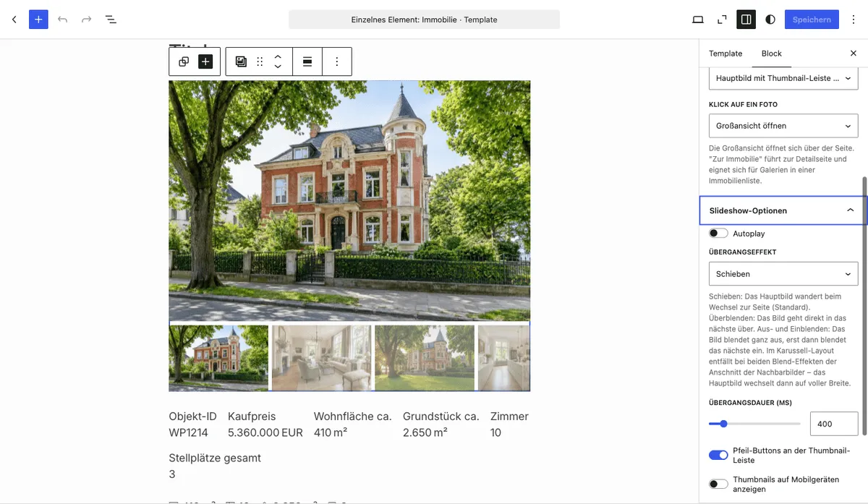The image size is (868, 504).
Task: Click the sidebar vertical scrollbar
Action: click(x=864, y=305)
